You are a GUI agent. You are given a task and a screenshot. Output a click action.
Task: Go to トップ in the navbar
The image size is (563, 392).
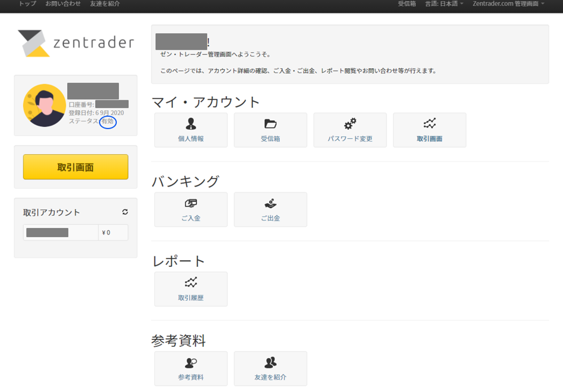(x=27, y=4)
